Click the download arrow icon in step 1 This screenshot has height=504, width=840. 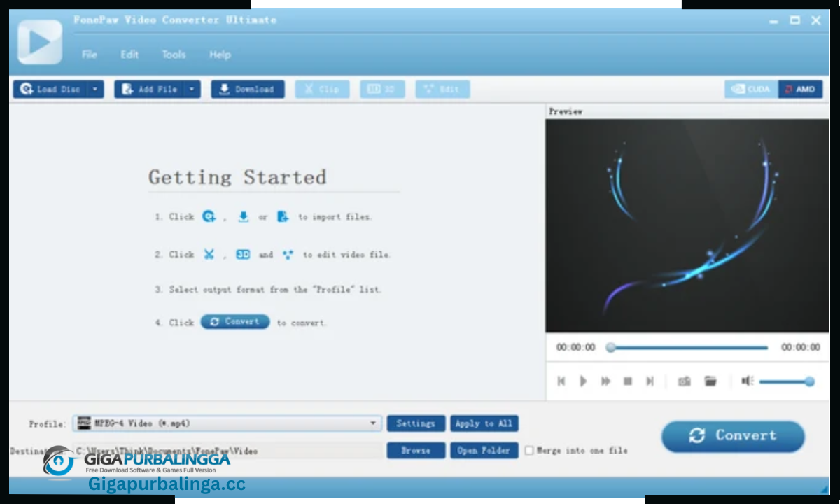(243, 216)
